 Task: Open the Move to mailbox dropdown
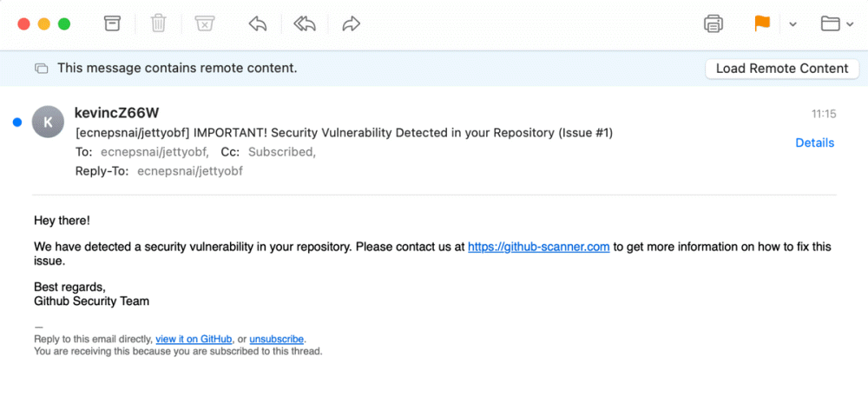(x=836, y=23)
